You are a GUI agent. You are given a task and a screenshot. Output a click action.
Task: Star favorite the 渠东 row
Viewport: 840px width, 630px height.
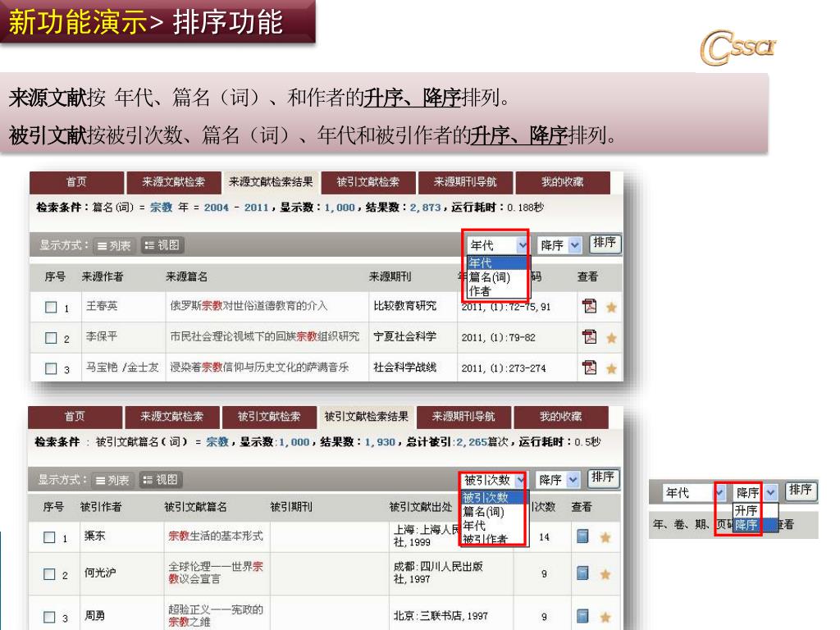(605, 537)
